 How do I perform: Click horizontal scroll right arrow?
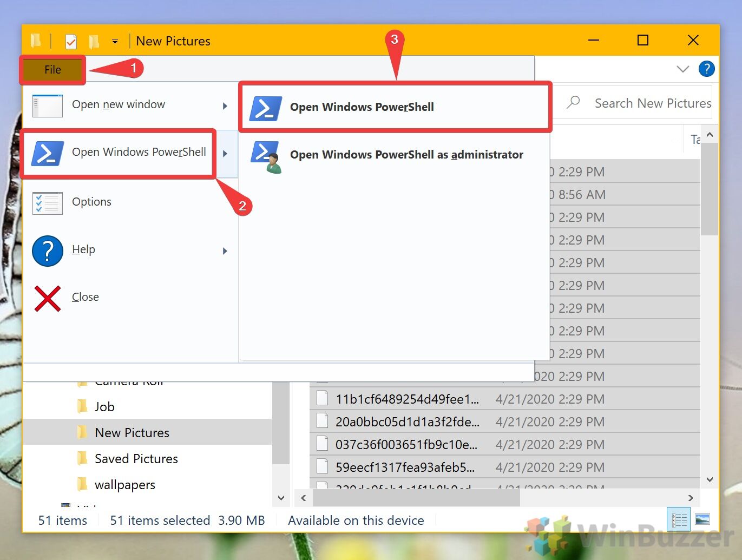691,498
